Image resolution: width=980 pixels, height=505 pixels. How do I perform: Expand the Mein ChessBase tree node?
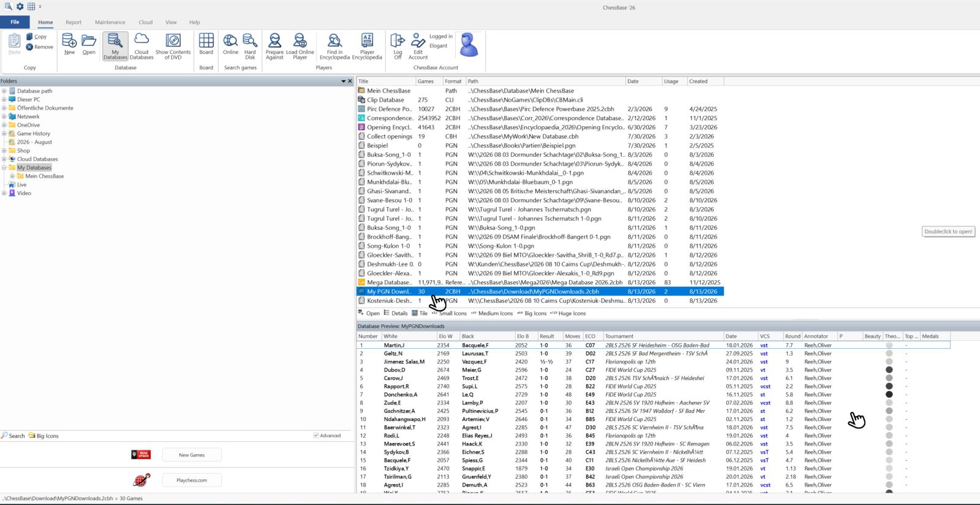[13, 176]
